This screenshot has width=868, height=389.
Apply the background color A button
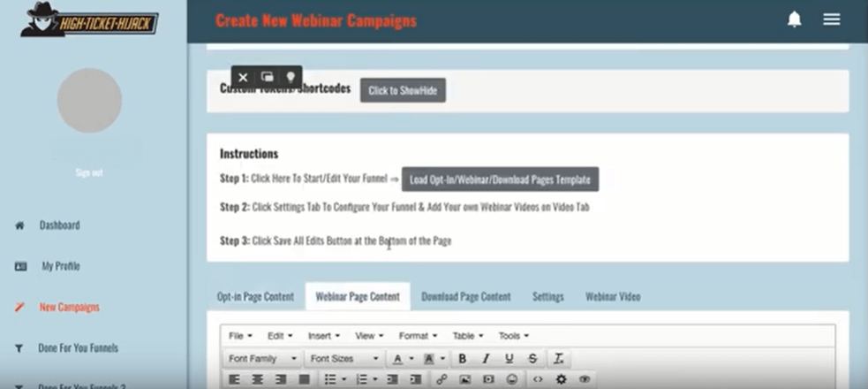click(428, 359)
